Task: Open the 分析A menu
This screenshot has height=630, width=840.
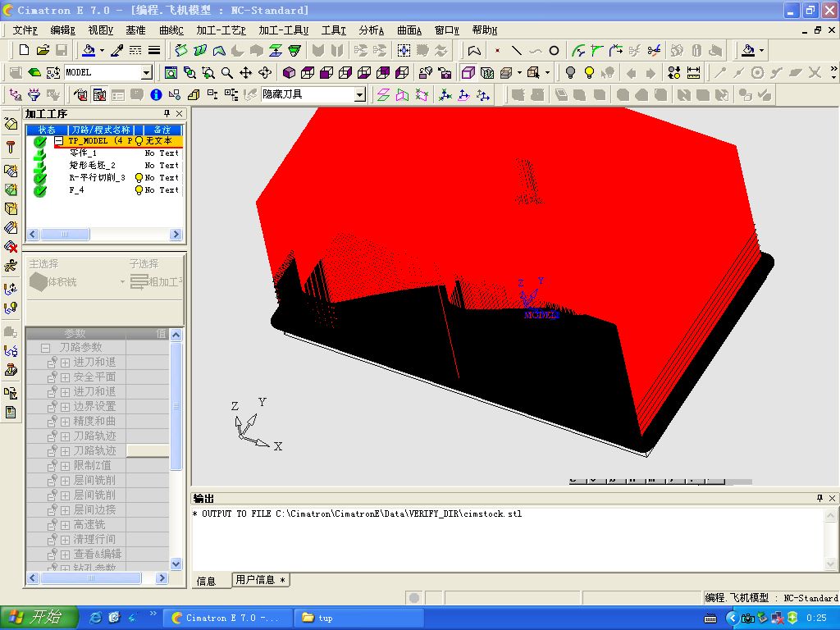Action: click(372, 30)
